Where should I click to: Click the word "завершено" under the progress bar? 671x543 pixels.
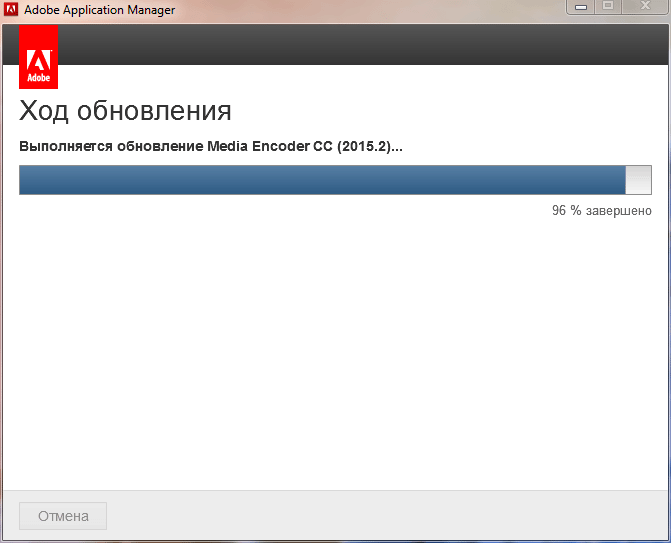tap(619, 211)
